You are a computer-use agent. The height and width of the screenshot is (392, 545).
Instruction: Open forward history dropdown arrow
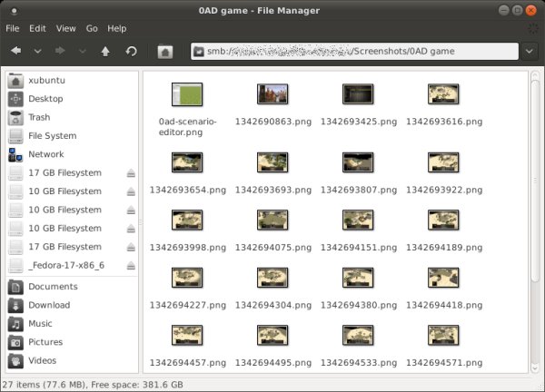click(x=82, y=52)
